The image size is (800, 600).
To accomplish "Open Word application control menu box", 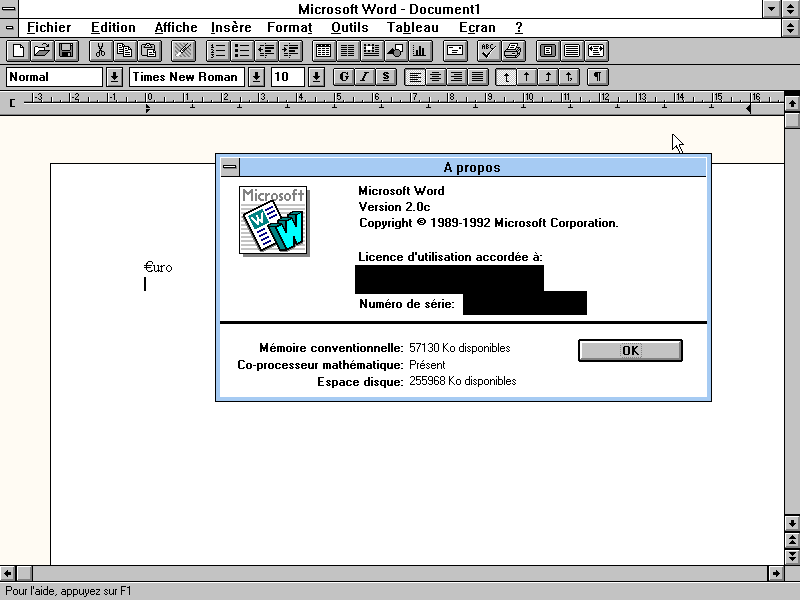I will click(x=9, y=9).
